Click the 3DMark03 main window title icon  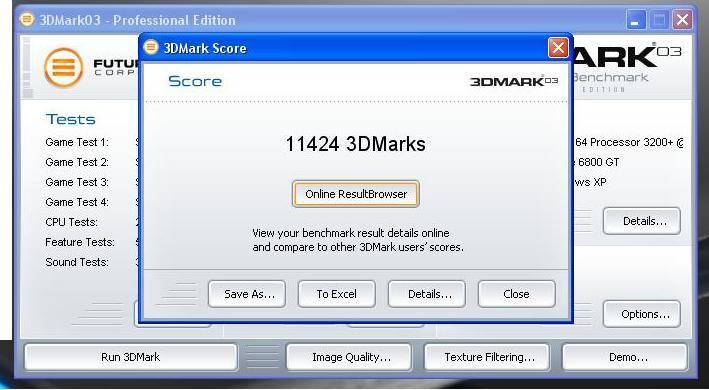click(27, 19)
